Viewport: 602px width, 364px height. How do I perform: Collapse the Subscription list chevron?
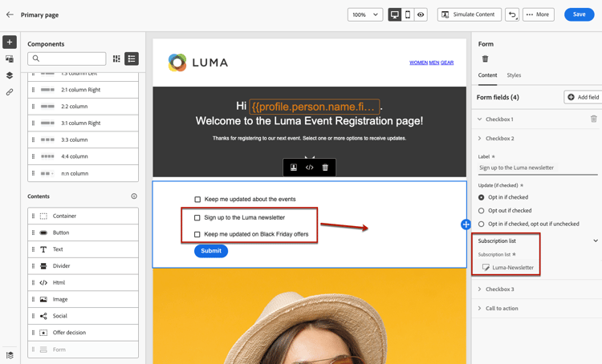(x=596, y=241)
